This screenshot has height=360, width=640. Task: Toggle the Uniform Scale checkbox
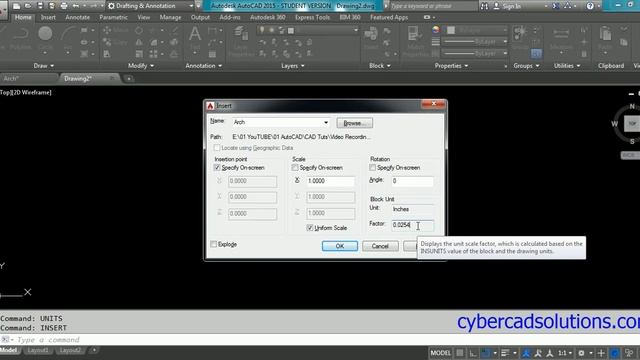click(x=309, y=228)
